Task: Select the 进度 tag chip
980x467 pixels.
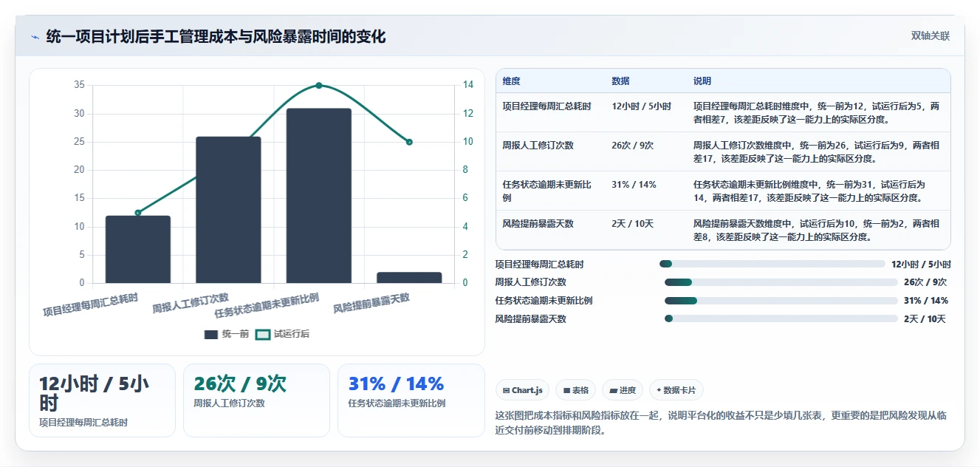Action: (622, 390)
